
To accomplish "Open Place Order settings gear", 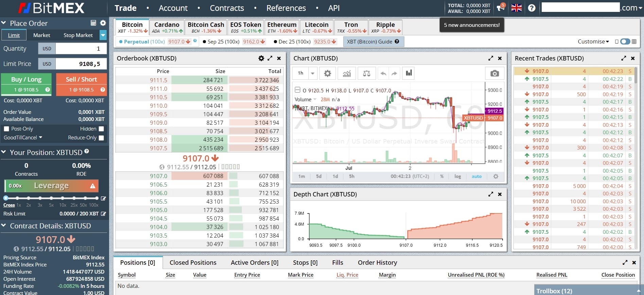I will [x=103, y=23].
